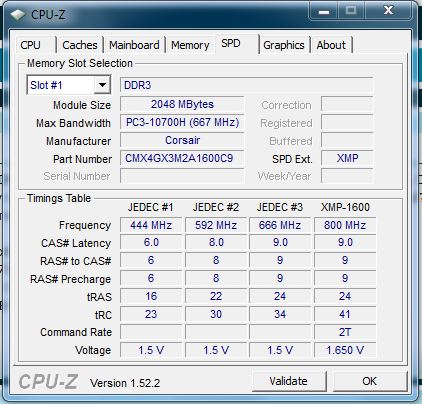Click the CPU-Z title bar icon
Screen dimensions: 422x404
pos(18,15)
